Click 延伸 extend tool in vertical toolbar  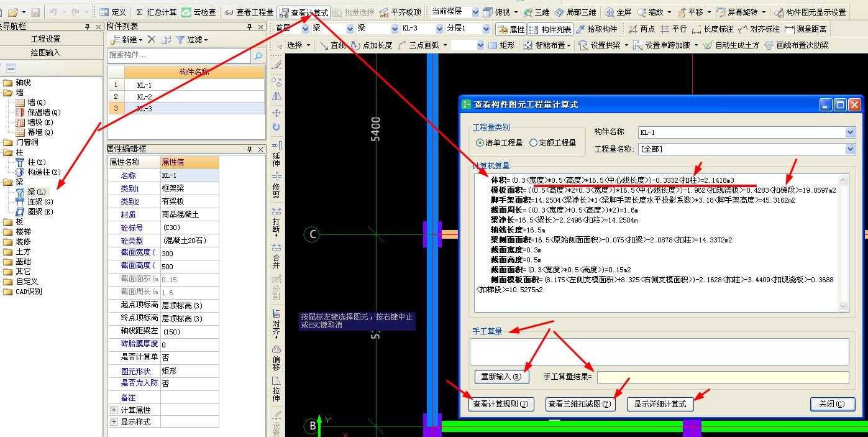point(276,155)
